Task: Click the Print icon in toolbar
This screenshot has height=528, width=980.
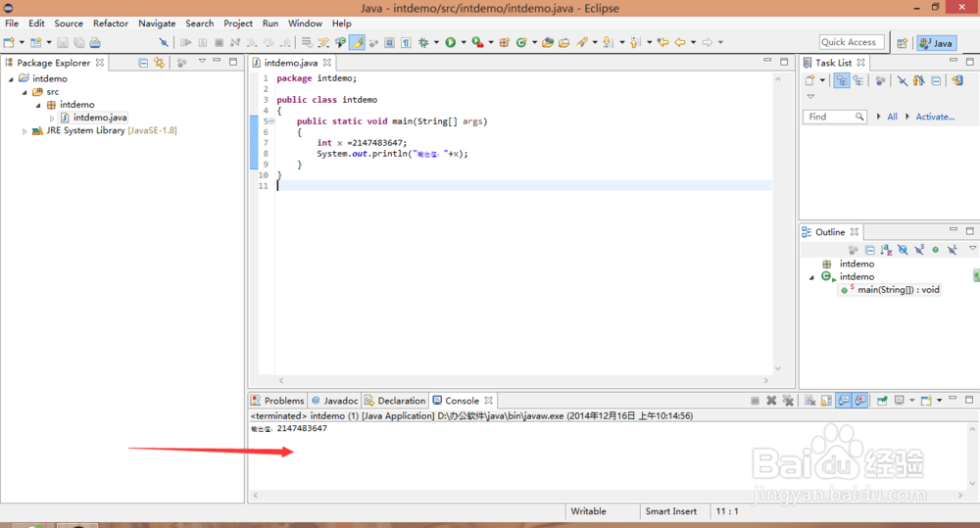Action: (x=95, y=42)
